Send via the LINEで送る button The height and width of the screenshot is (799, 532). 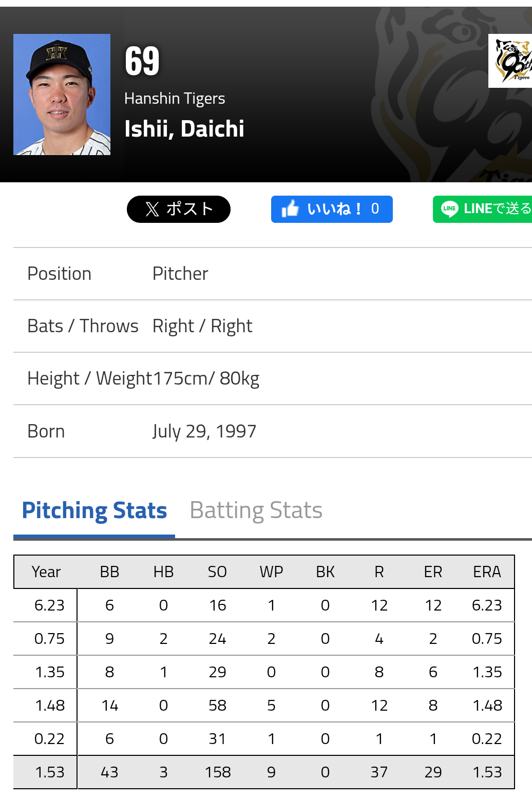coord(482,209)
